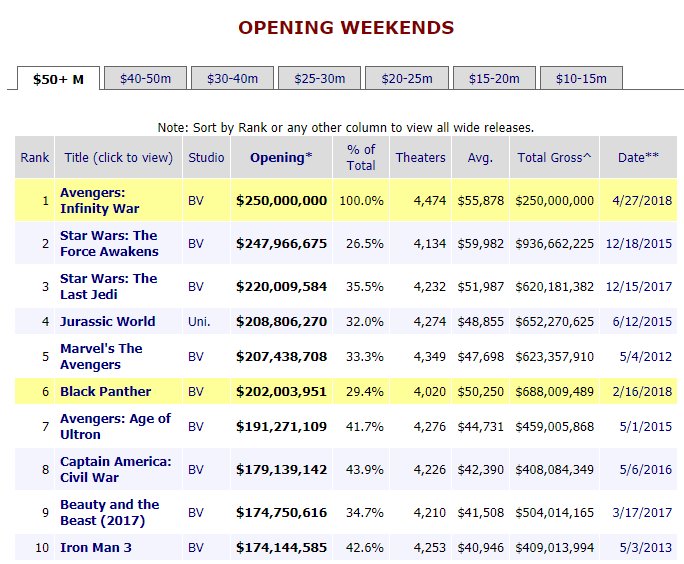Open the Iron Man 3 link
Viewport: 684px width, 564px height.
pyautogui.click(x=95, y=547)
